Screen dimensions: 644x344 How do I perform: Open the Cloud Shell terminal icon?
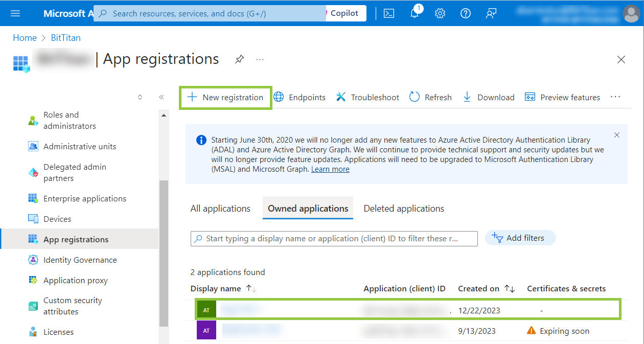click(x=389, y=13)
